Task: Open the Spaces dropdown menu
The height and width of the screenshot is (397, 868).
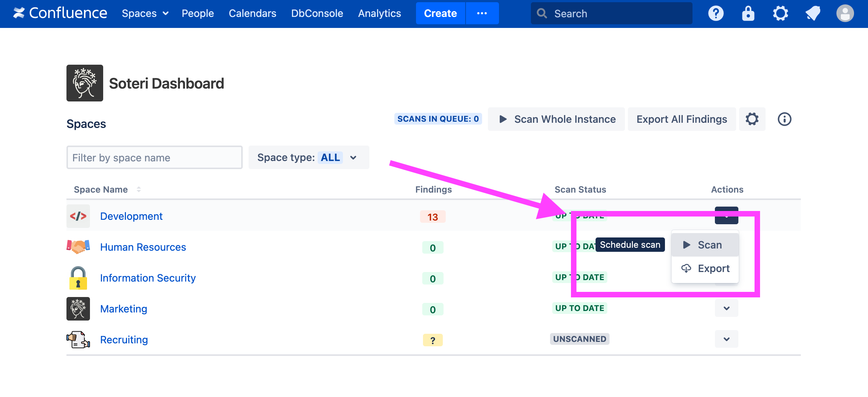Action: [x=145, y=14]
